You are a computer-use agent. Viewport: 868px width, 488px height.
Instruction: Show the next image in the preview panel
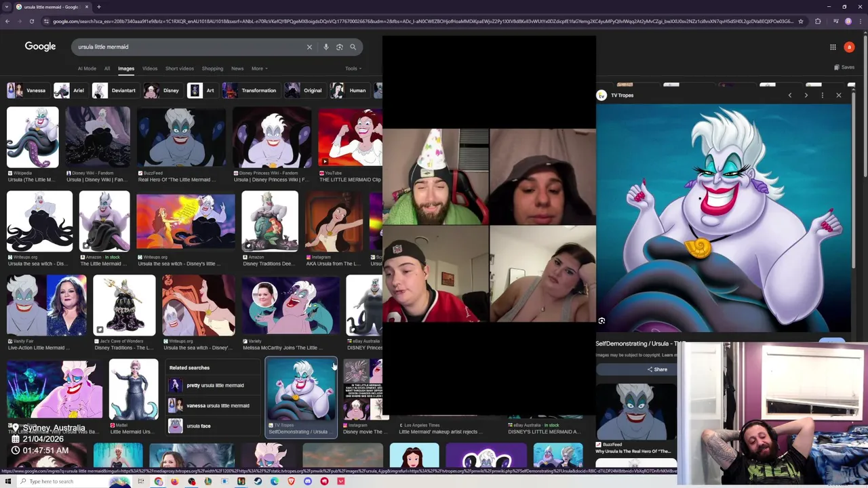[x=806, y=96]
